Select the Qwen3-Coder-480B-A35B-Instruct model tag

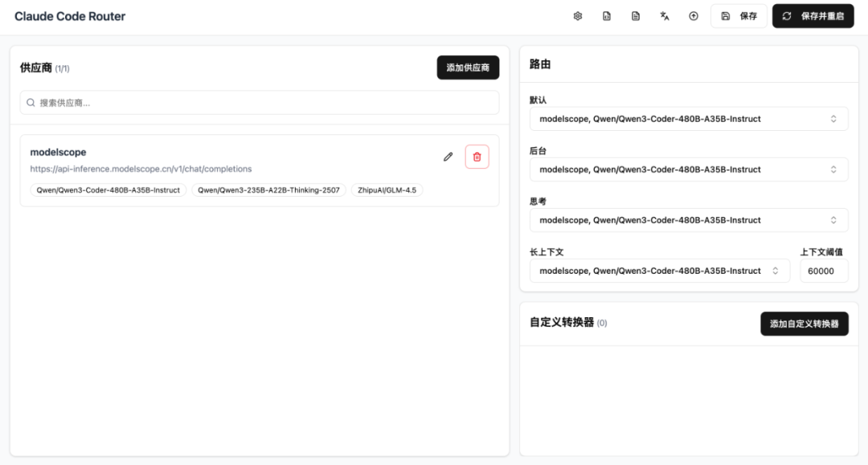point(108,190)
